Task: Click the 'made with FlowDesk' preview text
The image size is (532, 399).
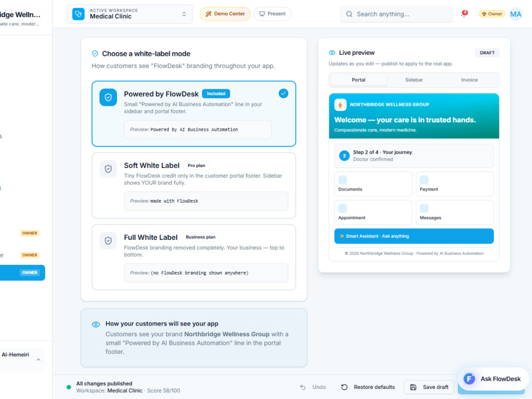Action: (174, 201)
